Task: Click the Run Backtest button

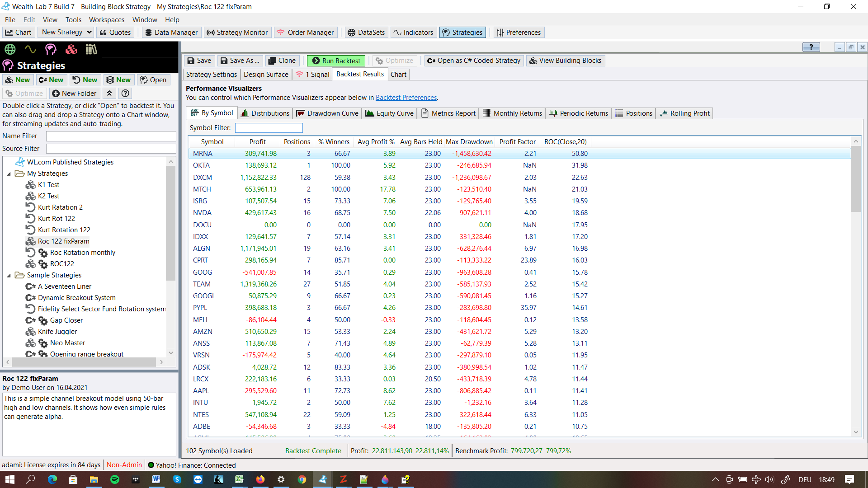Action: (336, 61)
